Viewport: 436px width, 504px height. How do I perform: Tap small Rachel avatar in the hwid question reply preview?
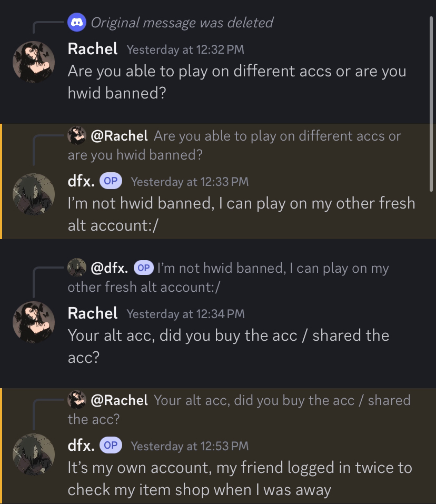[x=77, y=135]
